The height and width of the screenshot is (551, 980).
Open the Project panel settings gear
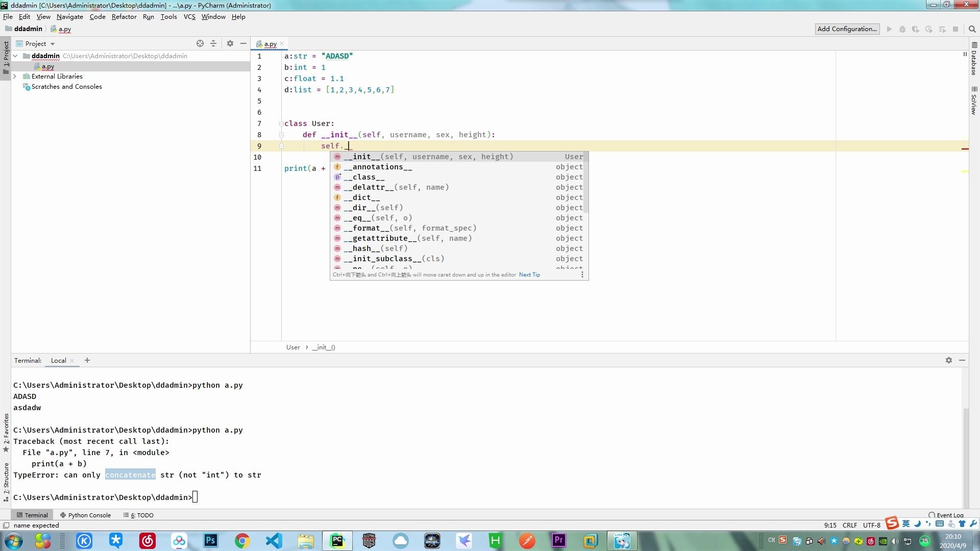pos(230,43)
